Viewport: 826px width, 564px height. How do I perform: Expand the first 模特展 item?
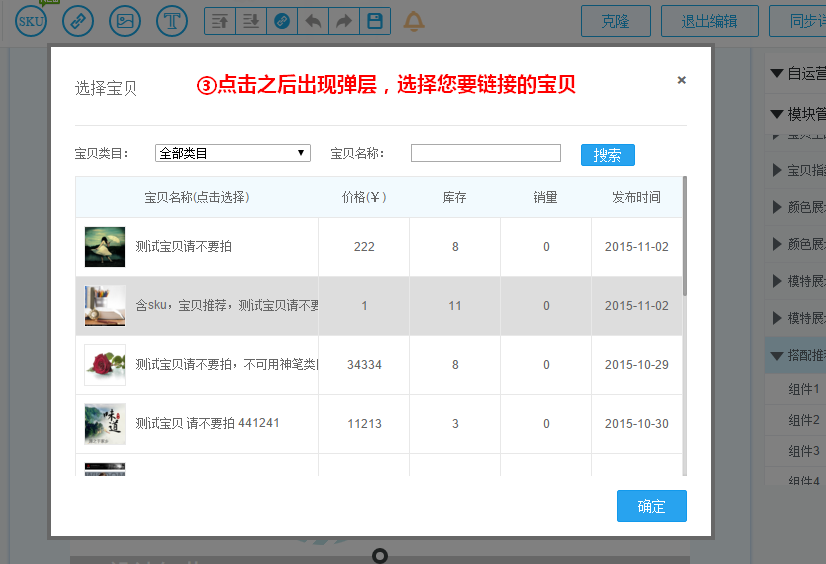(x=776, y=281)
